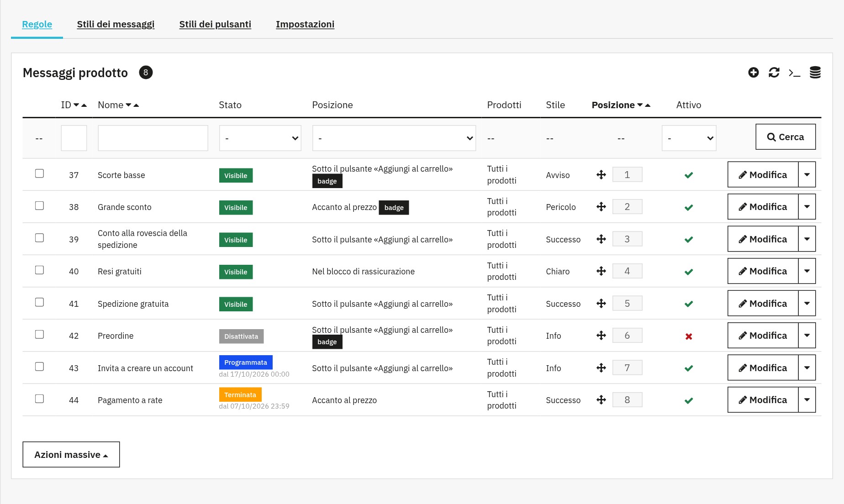Click the Cerca search button
This screenshot has width=844, height=504.
pos(786,137)
